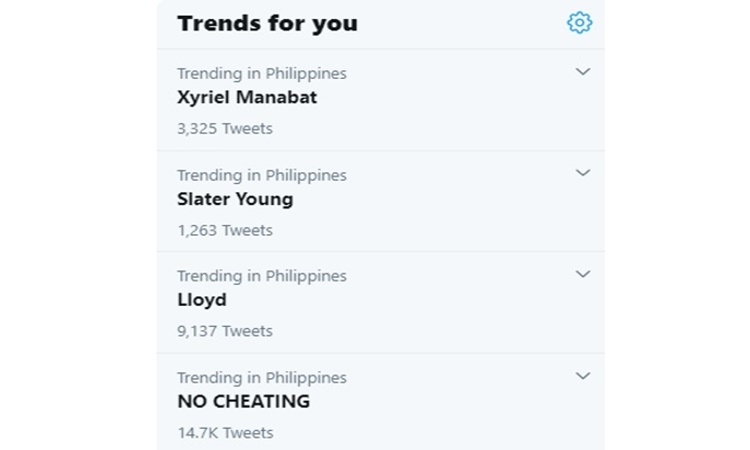Select the 9,137 Tweets count
This screenshot has width=750, height=450.
(225, 331)
